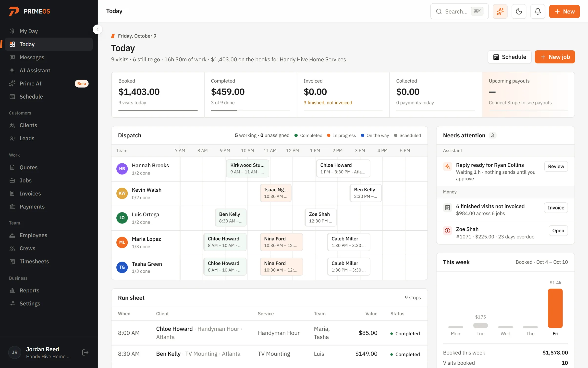Open My Day in the sidebar
The width and height of the screenshot is (588, 368).
tap(49, 31)
